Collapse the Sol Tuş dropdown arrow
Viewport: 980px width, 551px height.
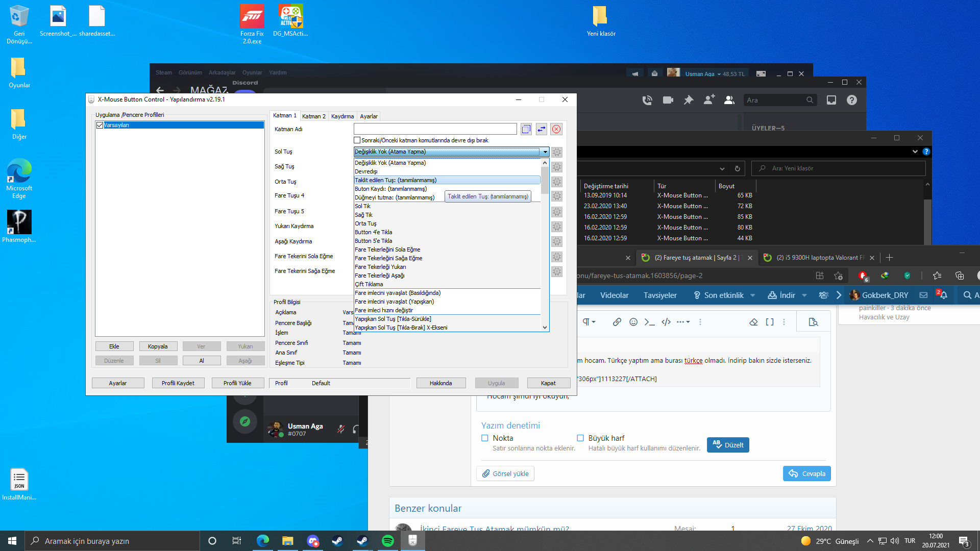point(545,152)
